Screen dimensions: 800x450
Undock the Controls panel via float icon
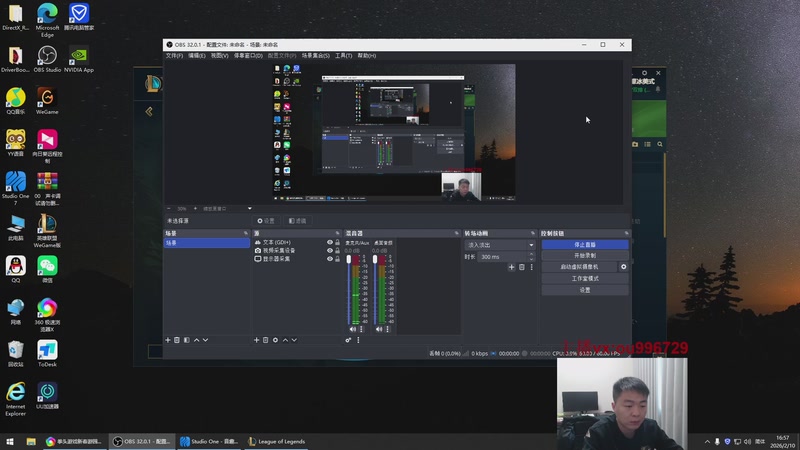pos(627,233)
